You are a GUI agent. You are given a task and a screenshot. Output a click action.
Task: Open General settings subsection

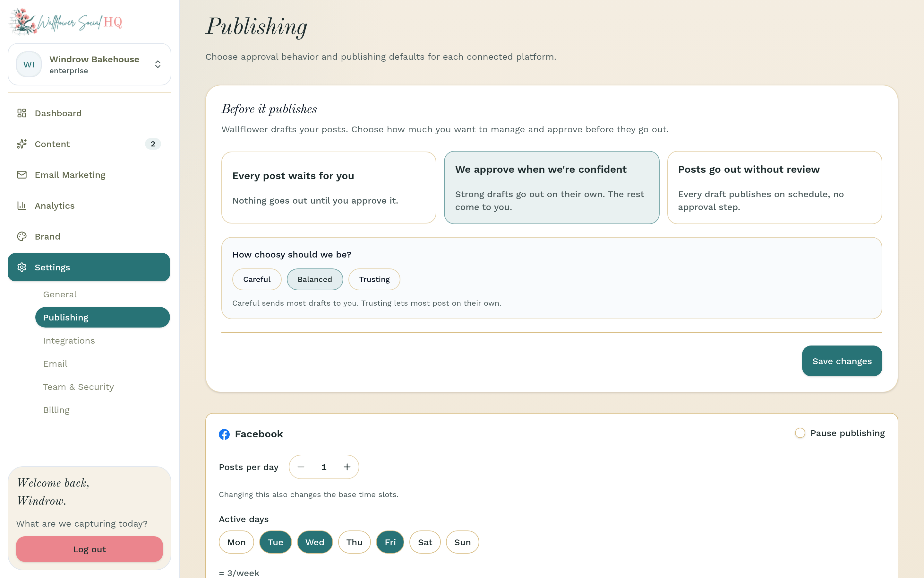click(102, 294)
